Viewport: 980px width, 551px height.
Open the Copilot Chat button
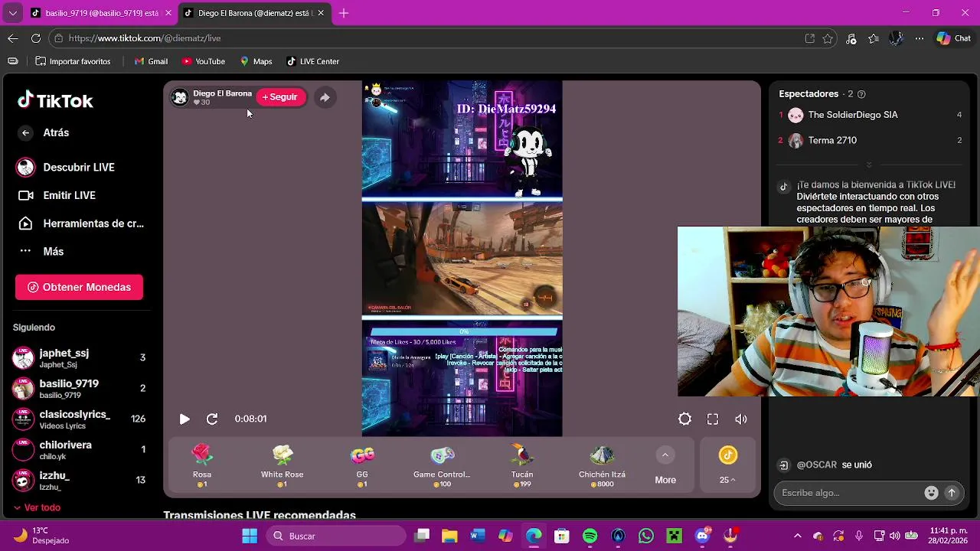point(954,38)
